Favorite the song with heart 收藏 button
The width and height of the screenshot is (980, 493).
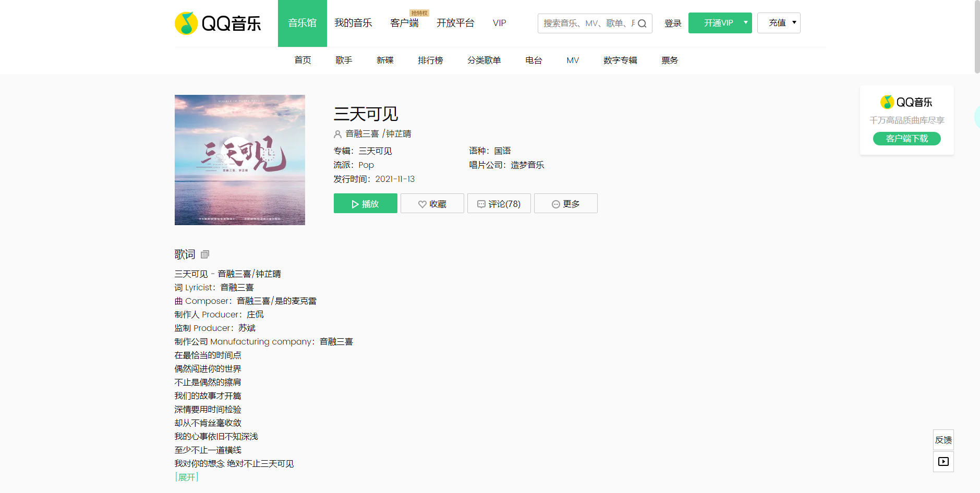[432, 204]
